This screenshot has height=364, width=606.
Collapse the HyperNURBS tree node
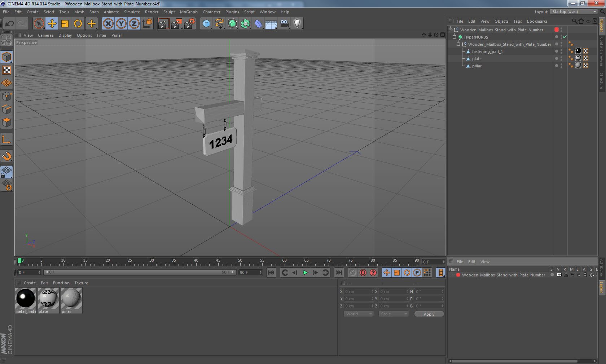click(x=454, y=37)
